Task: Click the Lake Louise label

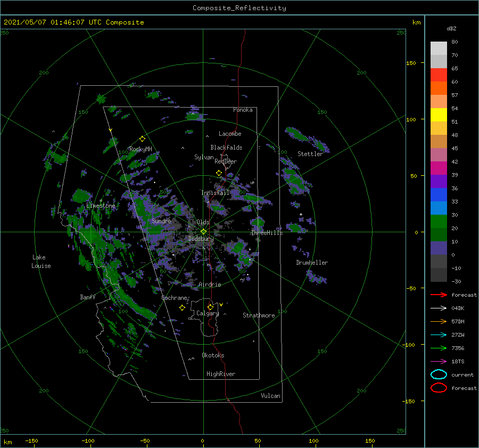Action: pos(41,262)
